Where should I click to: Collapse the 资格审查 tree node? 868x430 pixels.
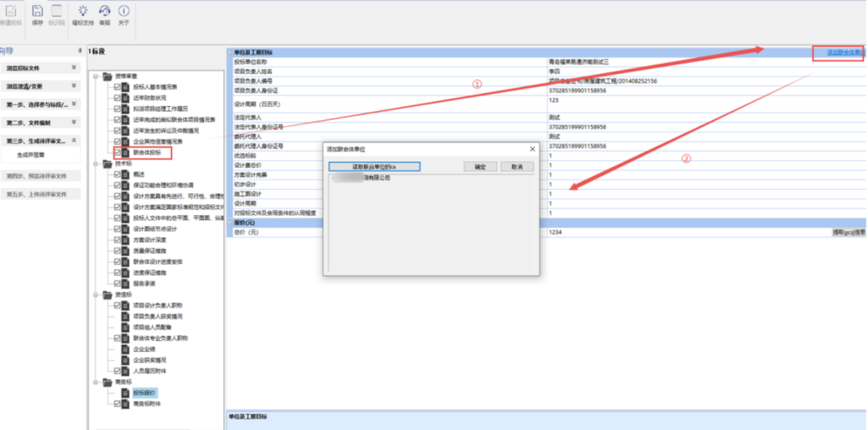pos(96,76)
